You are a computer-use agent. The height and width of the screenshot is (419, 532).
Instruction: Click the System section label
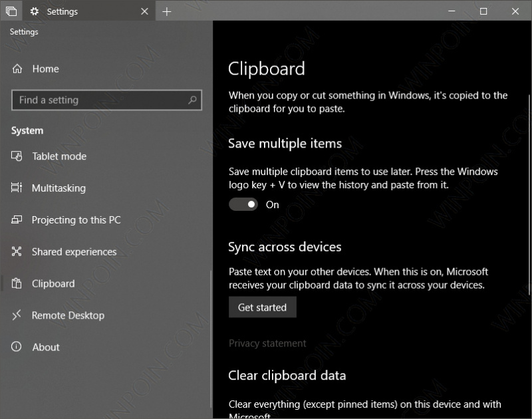pos(27,130)
